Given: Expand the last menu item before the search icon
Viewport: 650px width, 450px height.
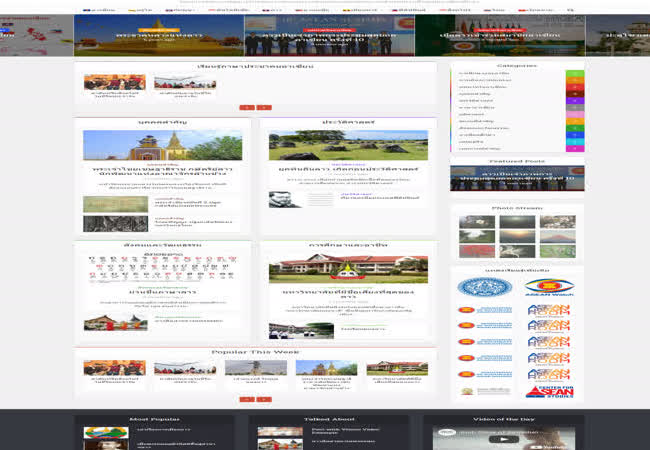Looking at the screenshot, I should pyautogui.click(x=538, y=9).
